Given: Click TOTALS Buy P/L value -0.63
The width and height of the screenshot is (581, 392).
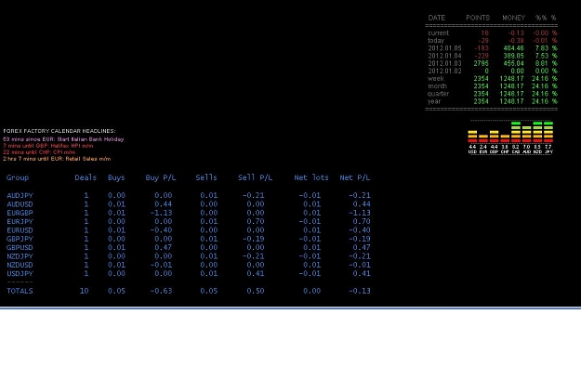Looking at the screenshot, I should pos(161,291).
